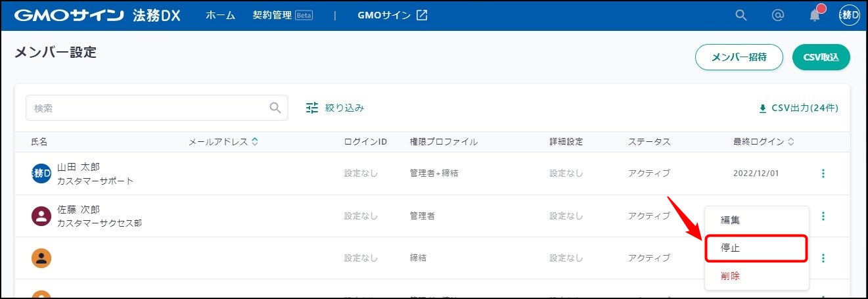Click the CSV取込 button

(x=821, y=57)
